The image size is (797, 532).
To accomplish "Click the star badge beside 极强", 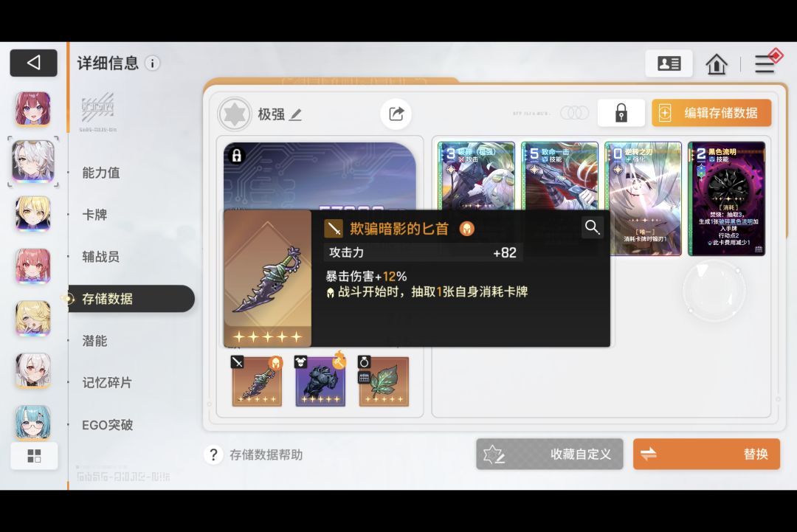I will 235,114.
